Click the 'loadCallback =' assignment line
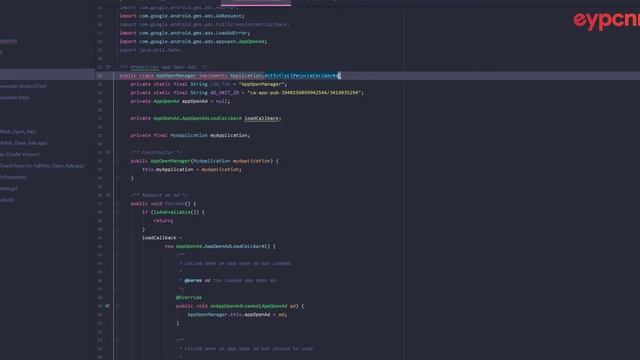The width and height of the screenshot is (640, 360). (162, 238)
